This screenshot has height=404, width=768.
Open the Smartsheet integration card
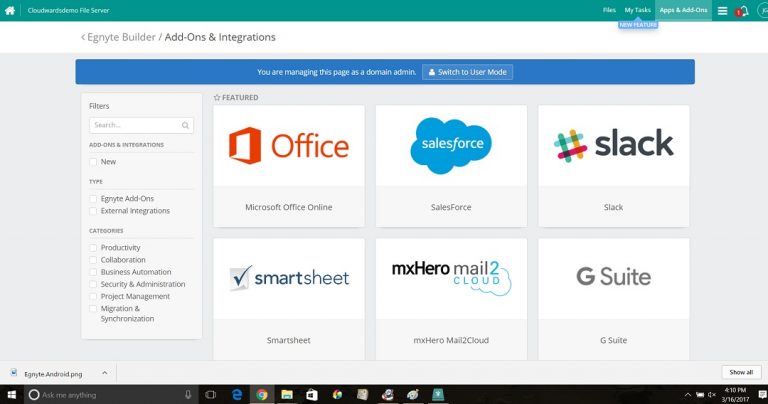point(289,299)
